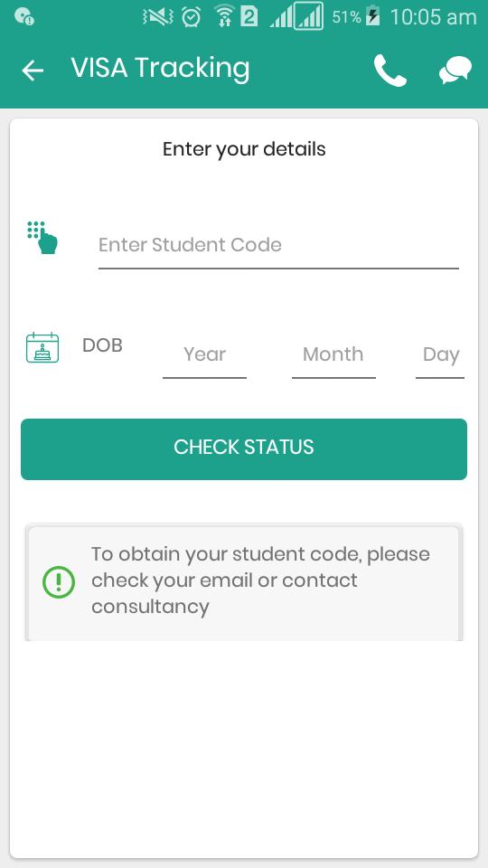Select the DOB Year field

[x=205, y=354]
